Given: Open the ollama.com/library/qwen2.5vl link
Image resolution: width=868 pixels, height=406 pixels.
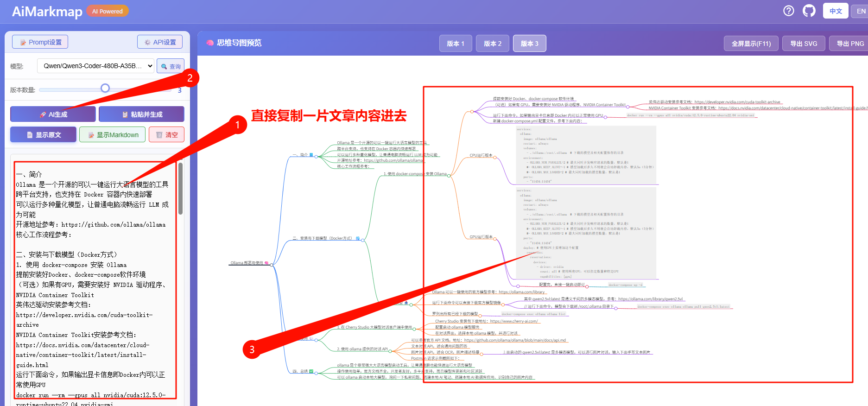Looking at the screenshot, I should (x=650, y=299).
